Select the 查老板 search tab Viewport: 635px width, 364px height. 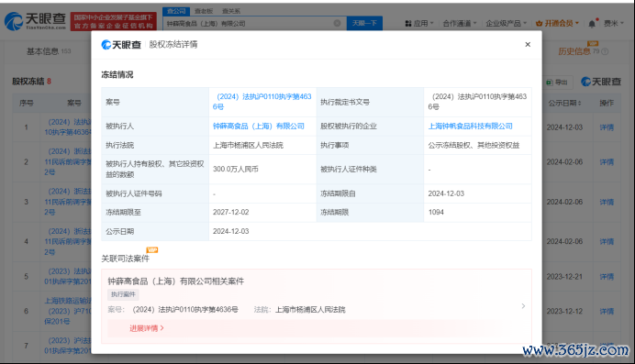click(x=204, y=11)
